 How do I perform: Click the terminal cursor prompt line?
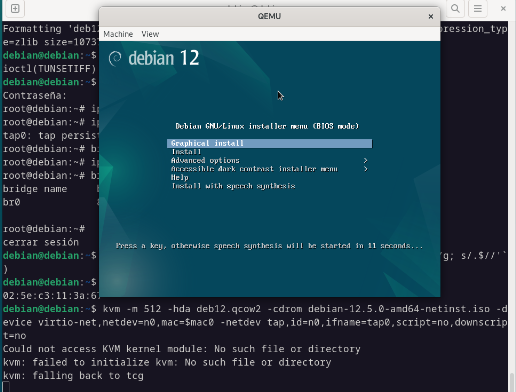(x=6, y=388)
